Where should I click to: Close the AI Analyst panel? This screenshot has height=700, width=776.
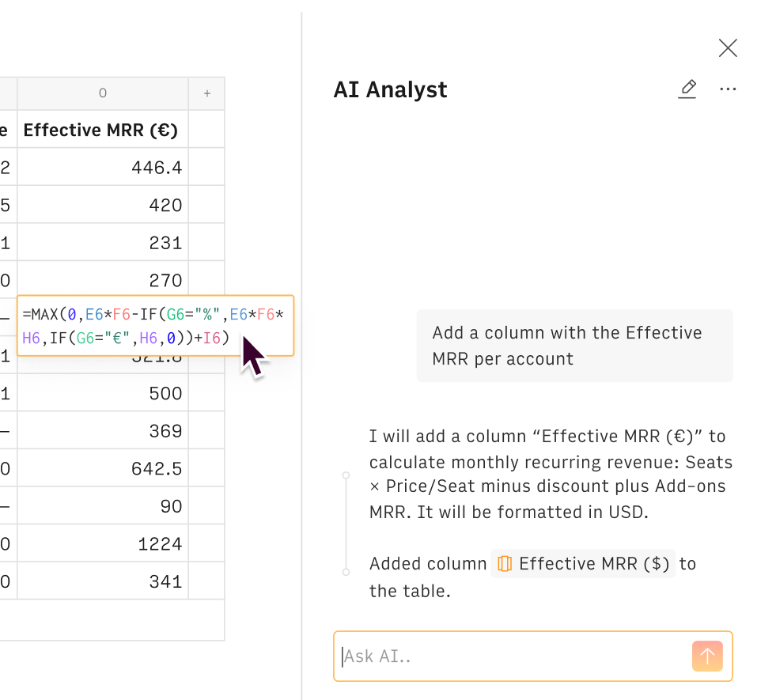pyautogui.click(x=728, y=48)
